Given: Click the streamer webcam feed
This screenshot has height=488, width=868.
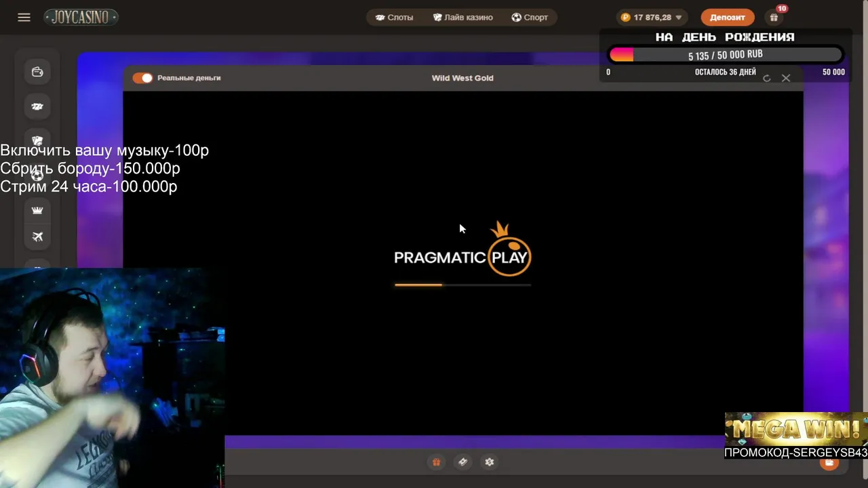Looking at the screenshot, I should 112,378.
